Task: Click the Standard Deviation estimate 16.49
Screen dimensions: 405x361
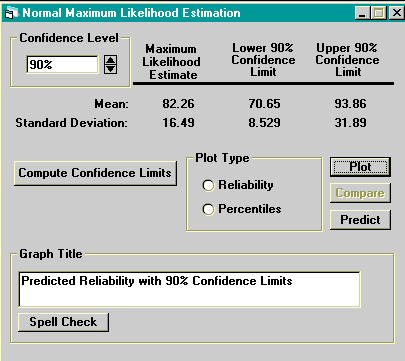Action: (x=178, y=123)
